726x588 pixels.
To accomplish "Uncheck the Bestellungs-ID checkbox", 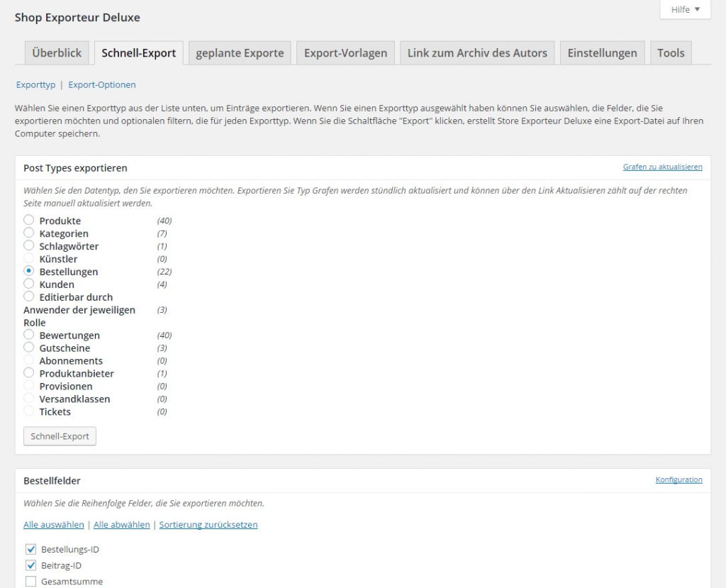I will 31,550.
